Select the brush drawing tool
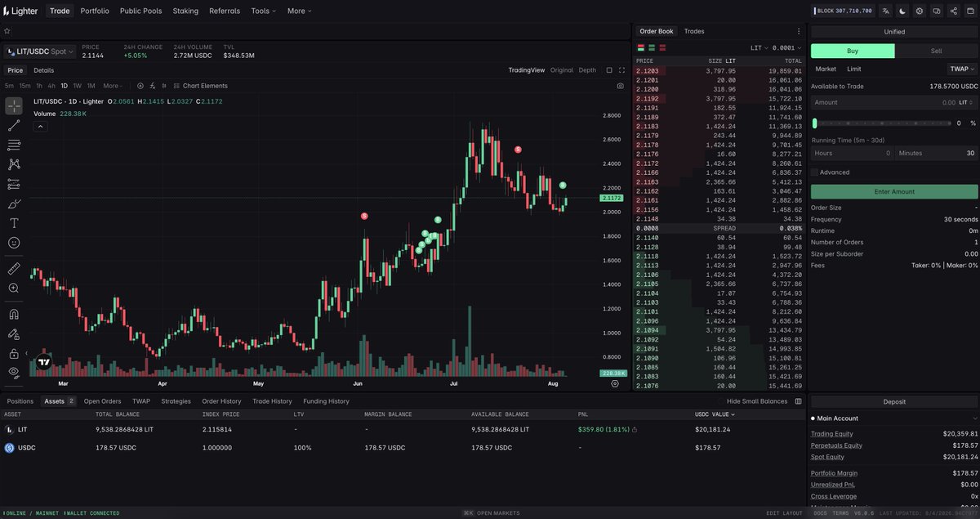 14,204
